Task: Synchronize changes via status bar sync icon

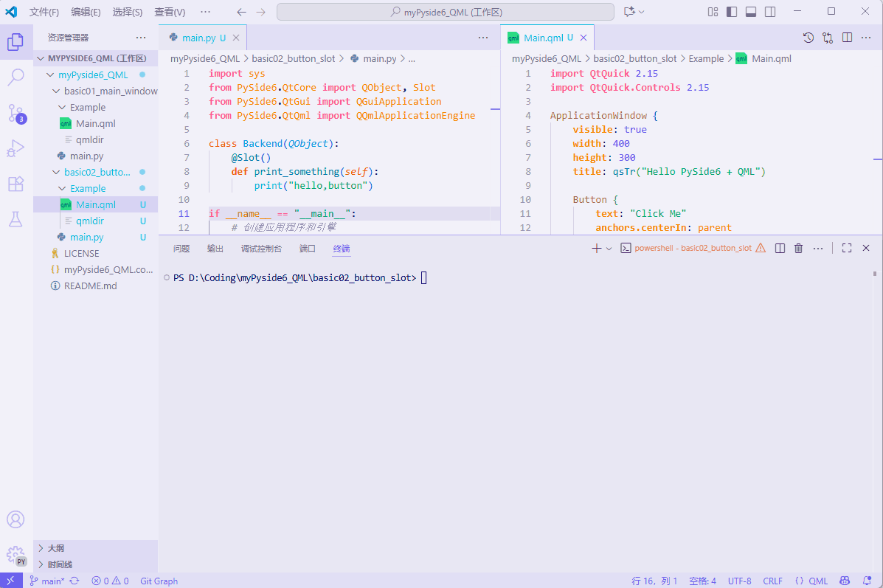Action: click(75, 581)
